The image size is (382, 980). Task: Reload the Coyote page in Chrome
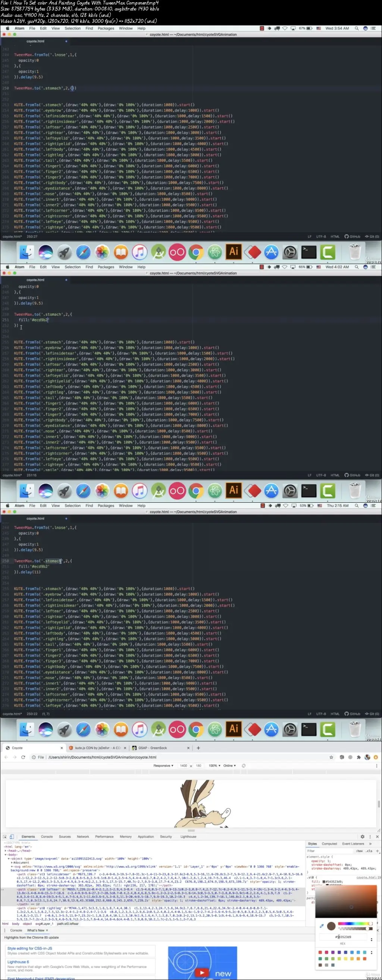click(x=23, y=757)
